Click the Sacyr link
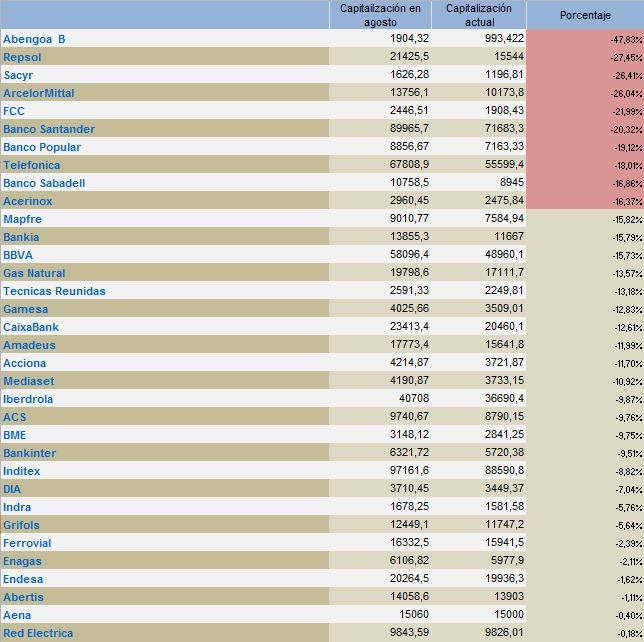 click(x=18, y=75)
